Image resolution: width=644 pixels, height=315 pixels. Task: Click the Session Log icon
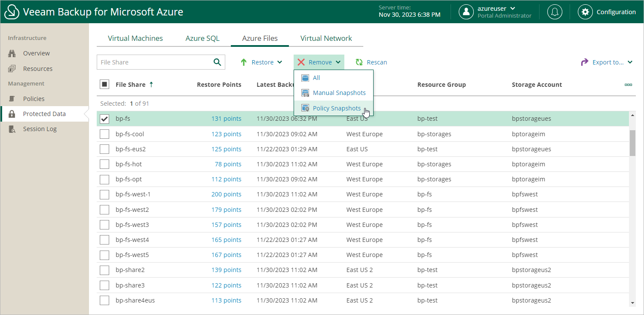pos(12,129)
